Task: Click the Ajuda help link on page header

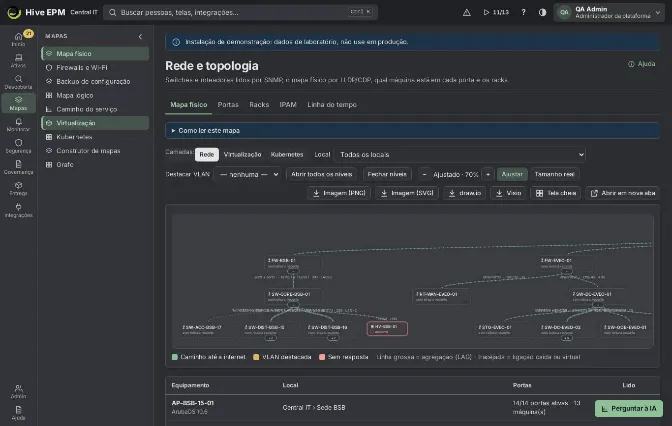Action: click(642, 64)
